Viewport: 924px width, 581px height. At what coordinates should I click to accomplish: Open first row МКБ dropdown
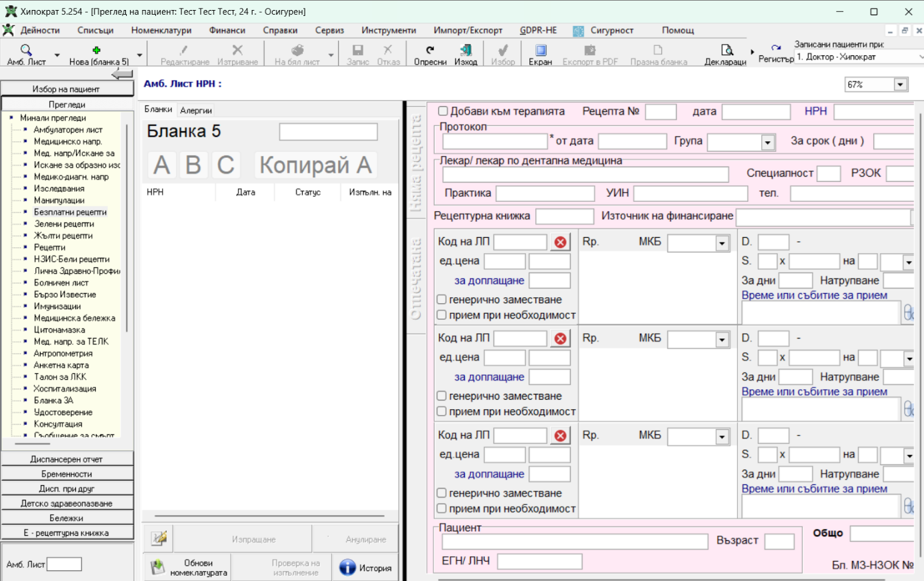722,244
